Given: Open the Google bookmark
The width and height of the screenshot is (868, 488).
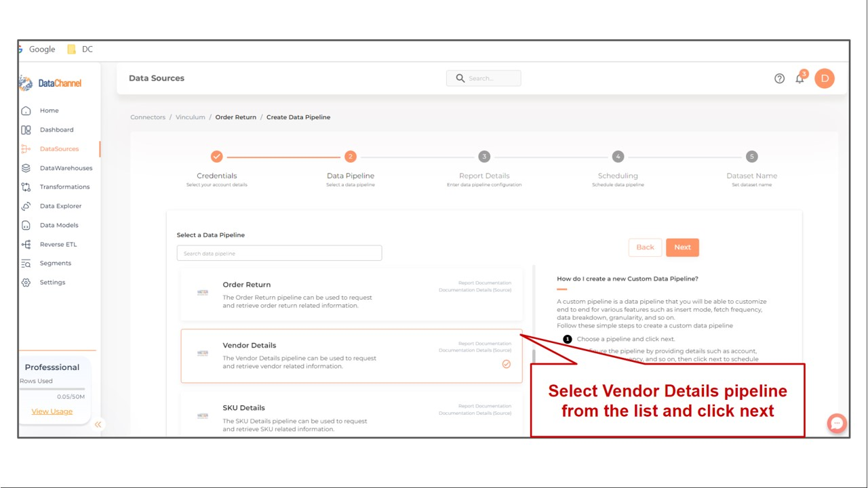Looking at the screenshot, I should point(37,49).
